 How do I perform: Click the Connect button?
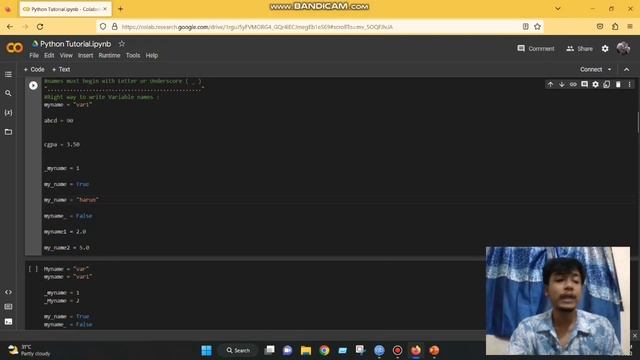(x=591, y=69)
